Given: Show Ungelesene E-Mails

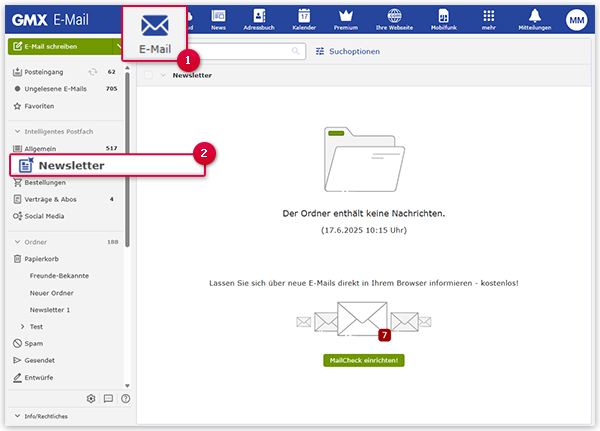Looking at the screenshot, I should pos(65,89).
